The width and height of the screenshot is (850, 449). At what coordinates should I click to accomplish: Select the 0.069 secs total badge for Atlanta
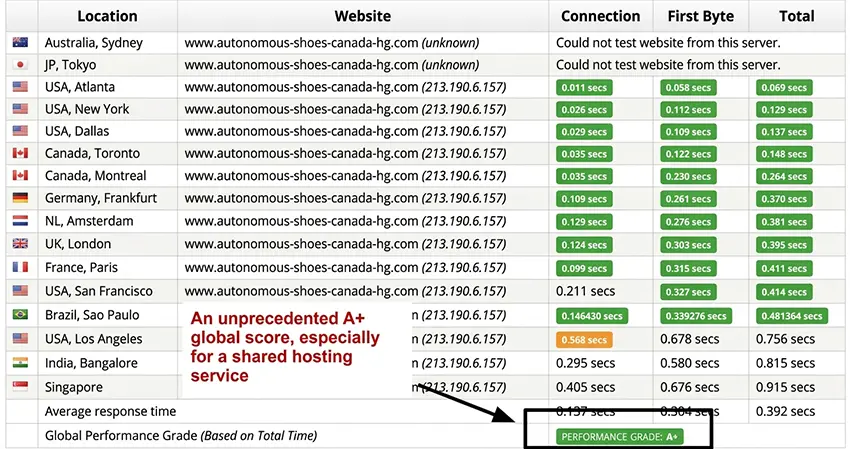[x=784, y=88]
